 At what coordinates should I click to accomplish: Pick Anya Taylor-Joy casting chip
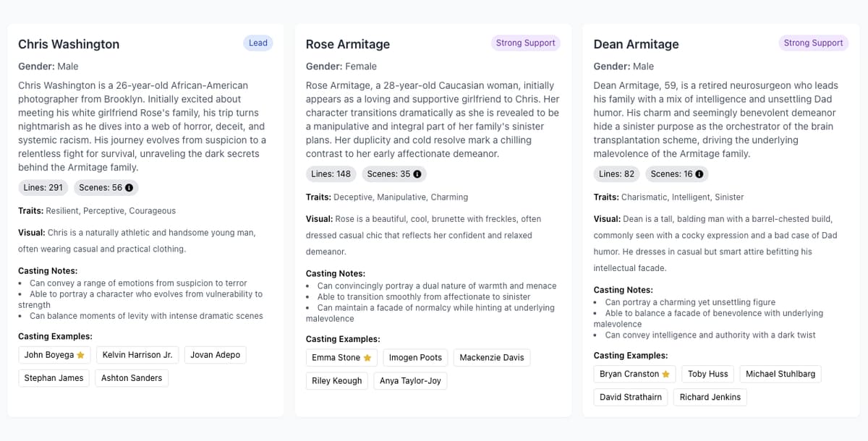[x=410, y=380]
